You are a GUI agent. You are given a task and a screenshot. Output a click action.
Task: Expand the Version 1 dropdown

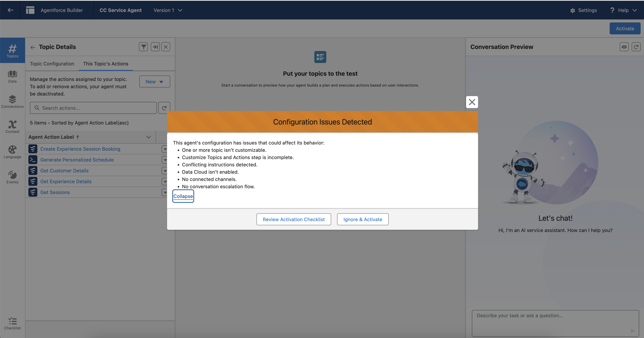pos(168,10)
